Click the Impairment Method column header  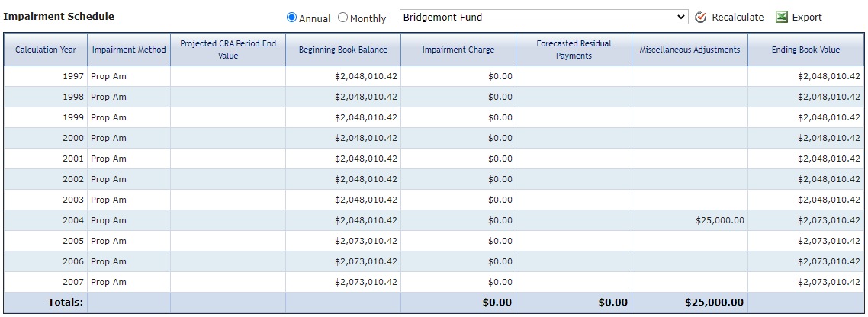(x=129, y=50)
